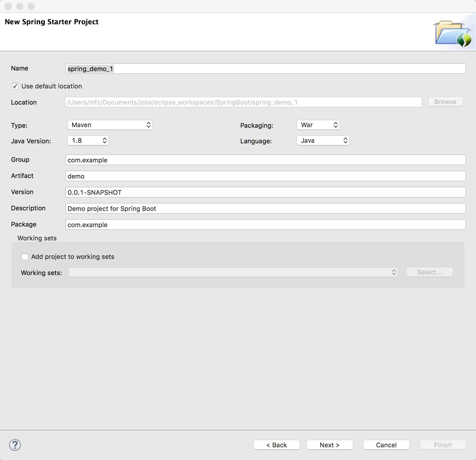The height and width of the screenshot is (460, 476).
Task: Open the Type dropdown showing Maven
Action: [110, 125]
